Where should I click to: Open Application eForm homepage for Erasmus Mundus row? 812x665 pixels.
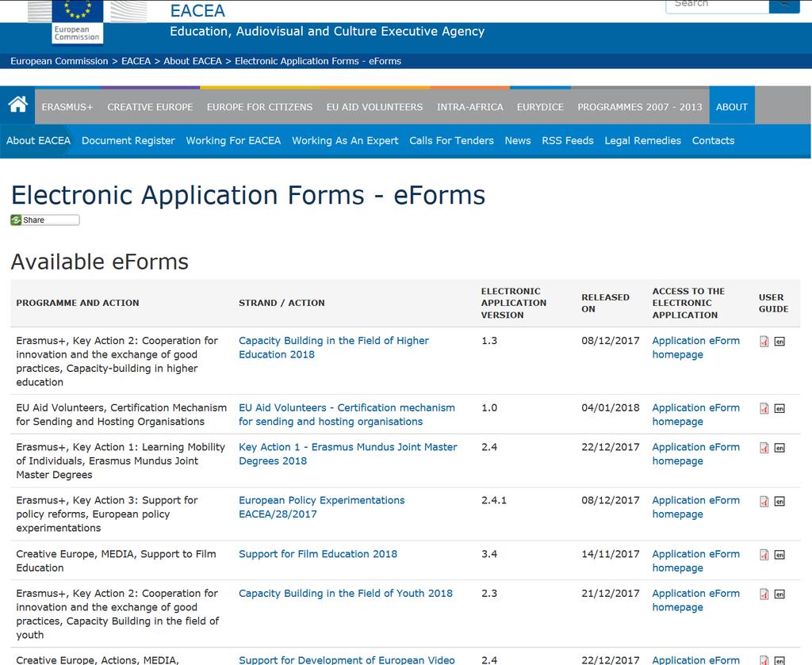point(695,454)
